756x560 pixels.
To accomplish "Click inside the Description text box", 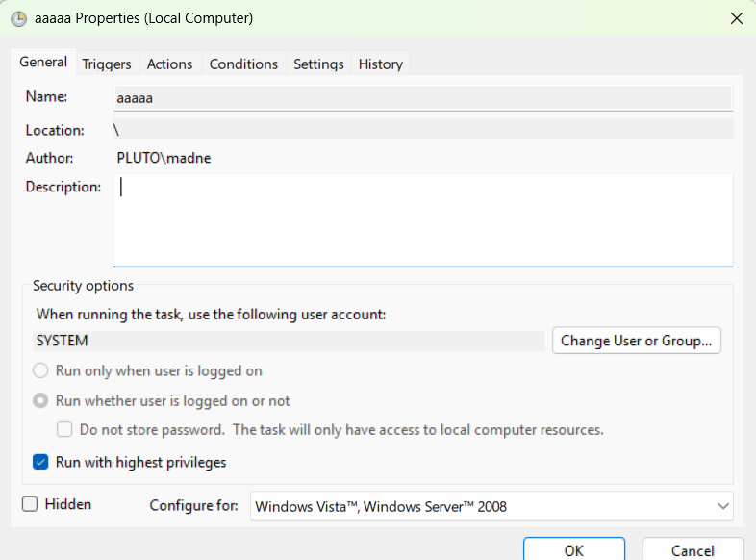I will click(423, 220).
